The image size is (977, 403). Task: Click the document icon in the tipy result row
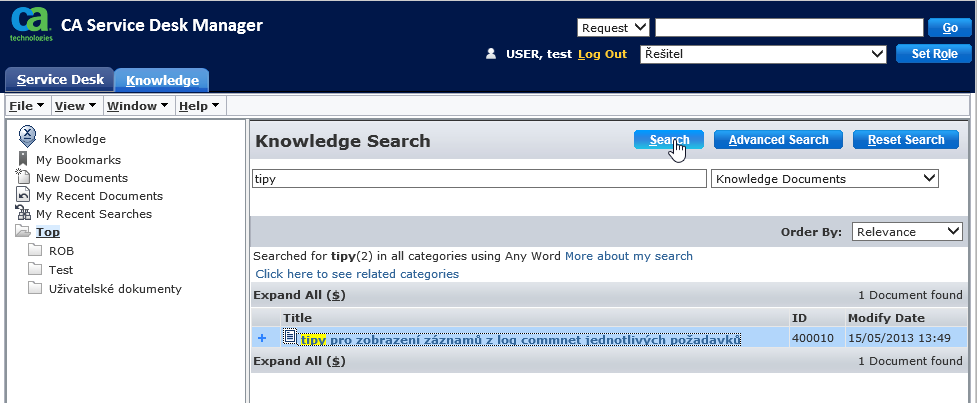[289, 336]
